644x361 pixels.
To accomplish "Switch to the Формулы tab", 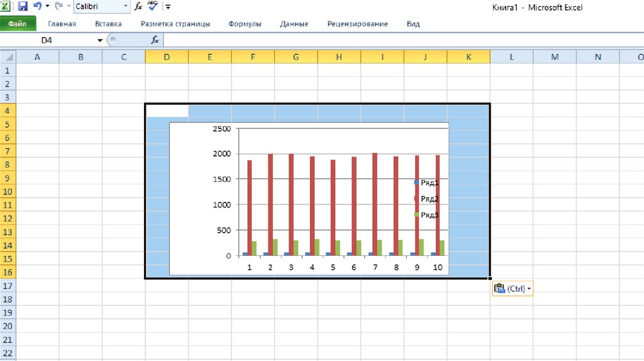I will pyautogui.click(x=245, y=24).
